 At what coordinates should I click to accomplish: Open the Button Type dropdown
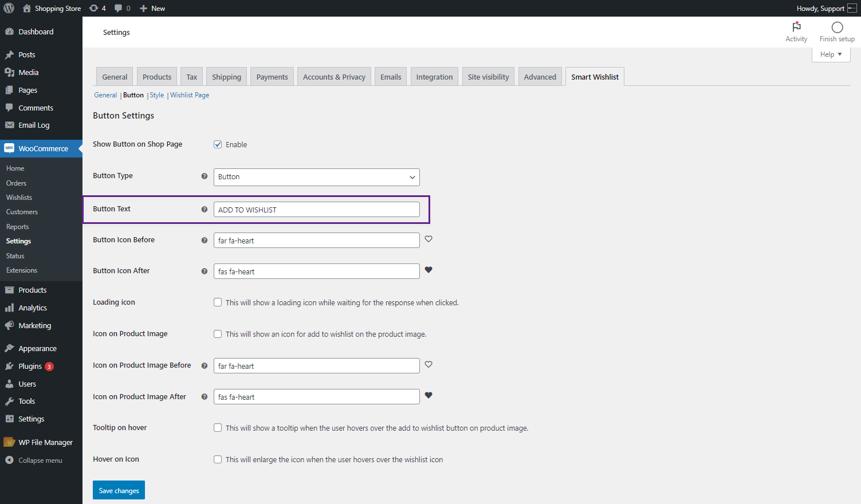point(316,177)
